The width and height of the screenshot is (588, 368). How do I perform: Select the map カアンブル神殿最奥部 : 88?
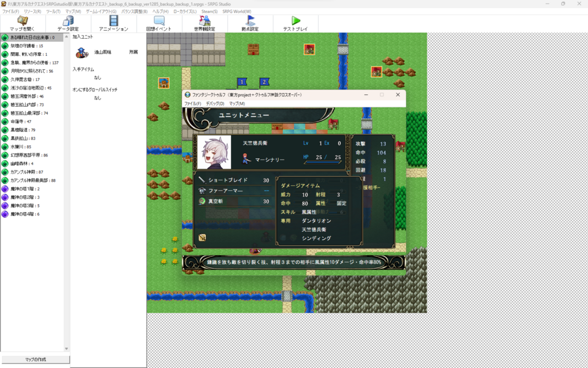32,180
